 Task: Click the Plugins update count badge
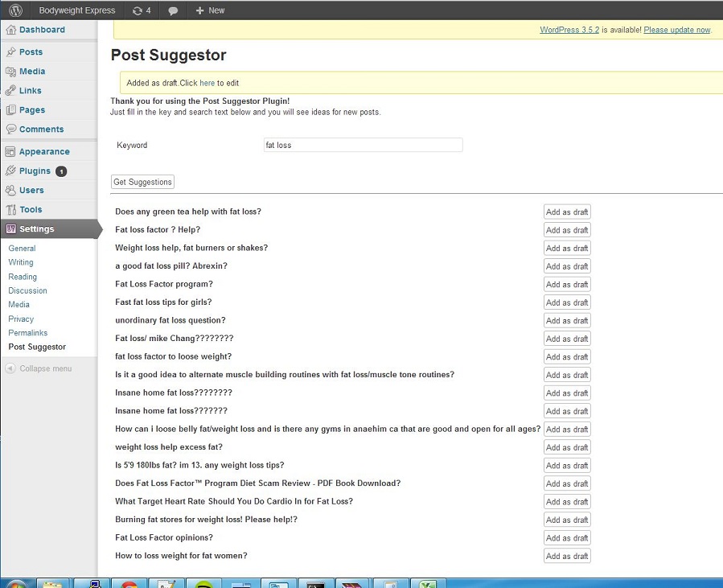click(61, 171)
